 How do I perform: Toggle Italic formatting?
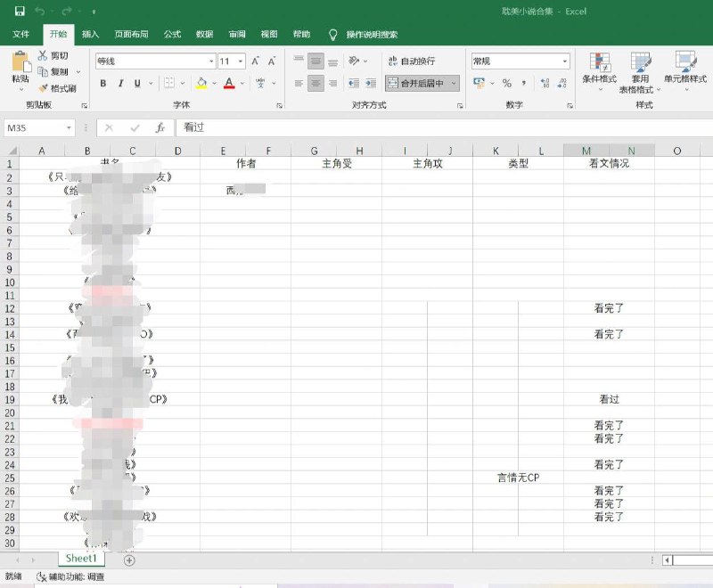120,82
